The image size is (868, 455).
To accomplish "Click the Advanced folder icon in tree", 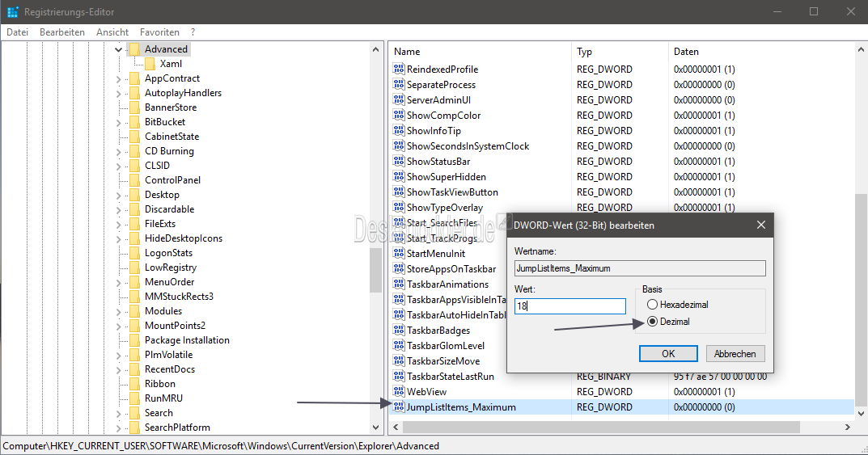I will [134, 49].
